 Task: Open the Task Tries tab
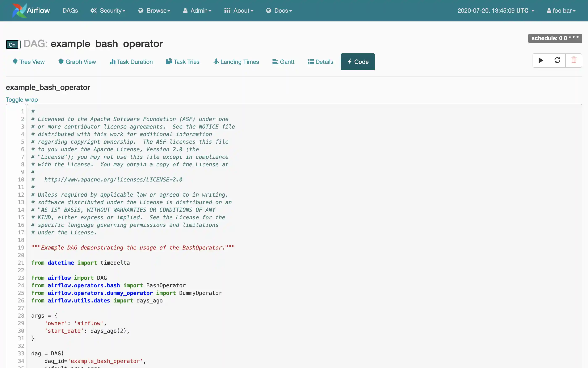(183, 62)
